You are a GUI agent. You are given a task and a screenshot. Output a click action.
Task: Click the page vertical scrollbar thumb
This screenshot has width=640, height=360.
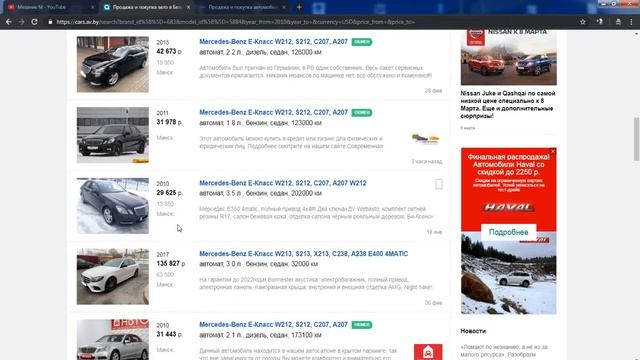636,139
